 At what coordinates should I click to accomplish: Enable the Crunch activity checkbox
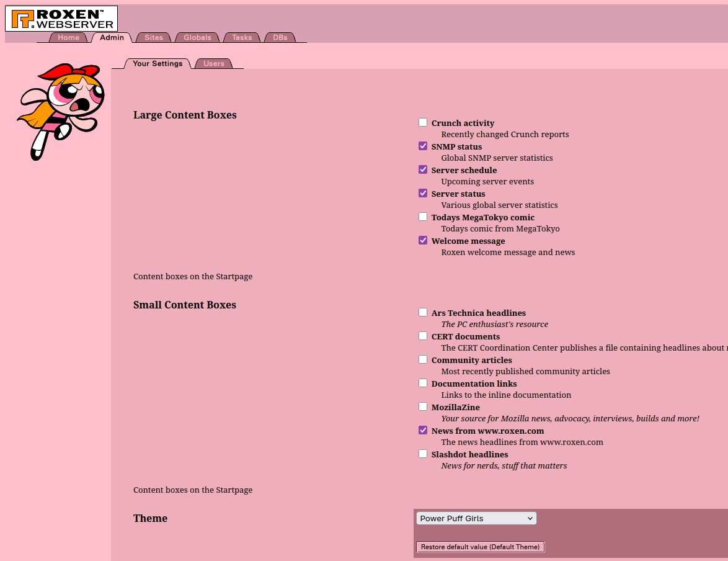(423, 122)
